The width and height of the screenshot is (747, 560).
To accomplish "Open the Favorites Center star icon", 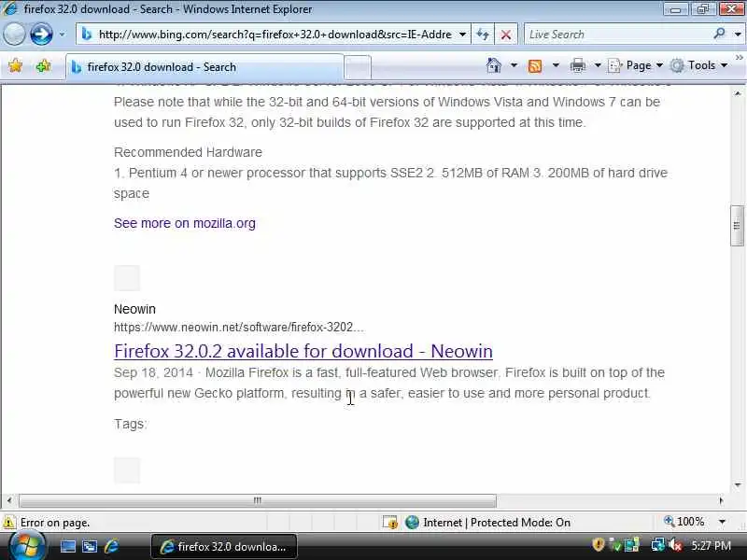I will 15,65.
